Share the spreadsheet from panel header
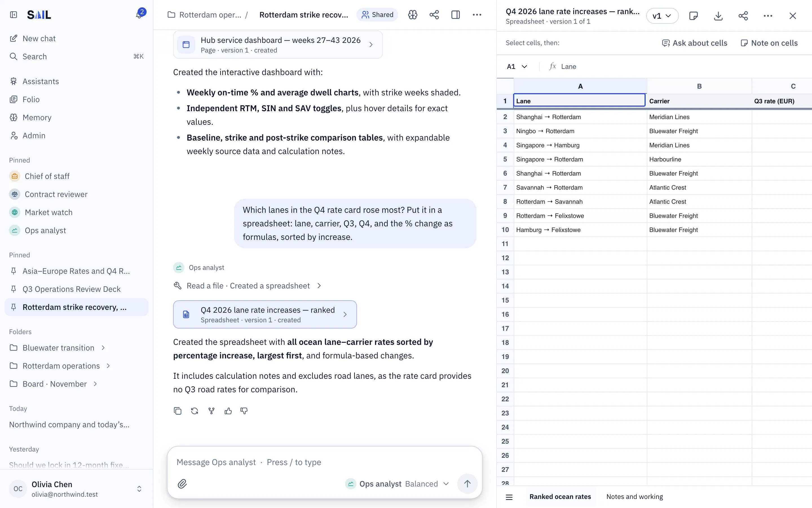Viewport: 812px width, 508px height. [x=743, y=16]
